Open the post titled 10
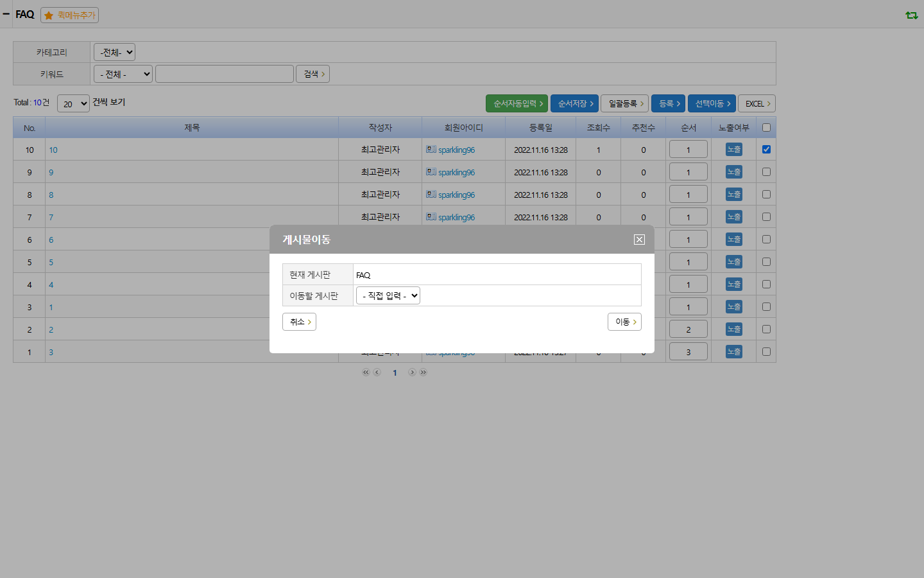 (x=53, y=150)
